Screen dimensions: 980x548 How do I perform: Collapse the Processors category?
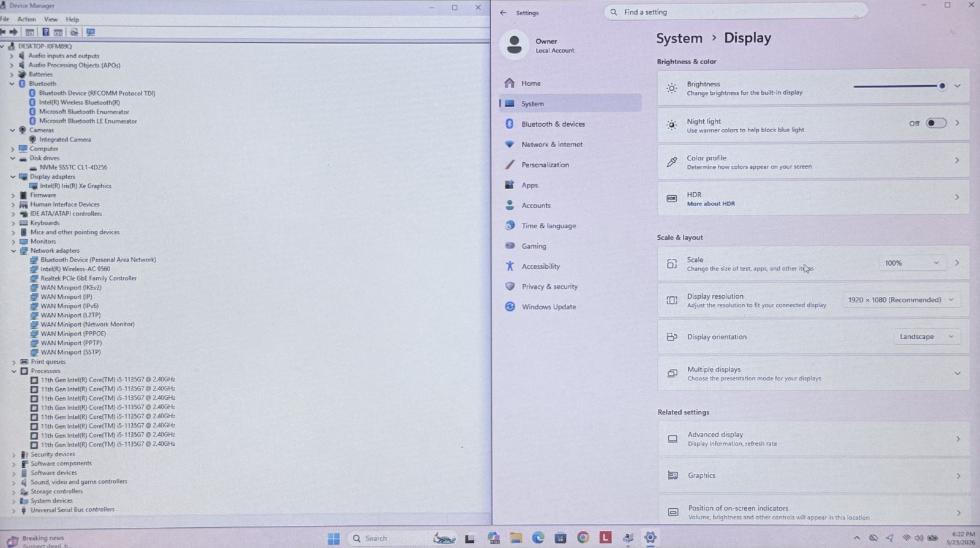[x=13, y=371]
